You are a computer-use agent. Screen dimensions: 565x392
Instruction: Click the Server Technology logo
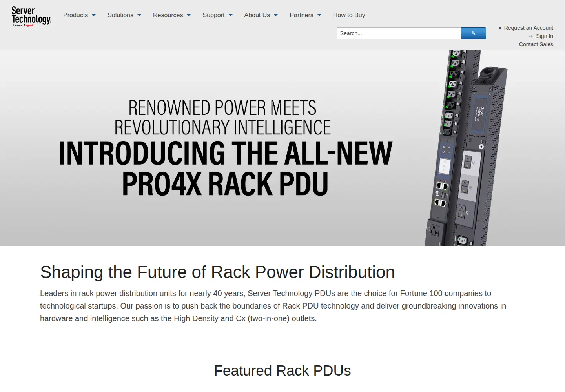(x=31, y=16)
